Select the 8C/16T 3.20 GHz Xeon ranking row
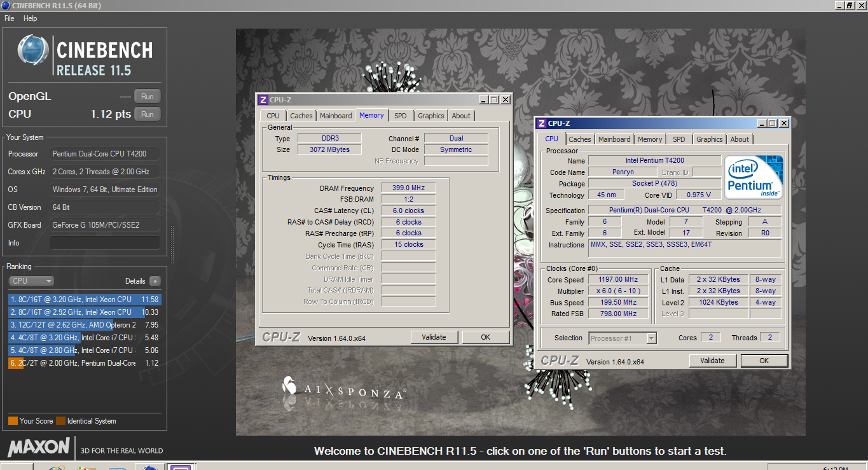 tap(85, 300)
